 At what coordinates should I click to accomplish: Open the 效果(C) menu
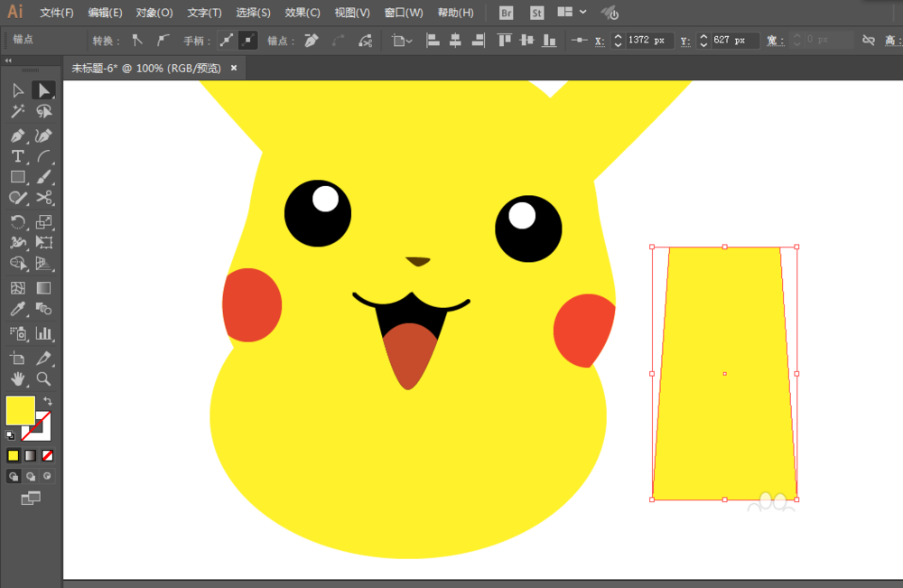click(x=303, y=13)
